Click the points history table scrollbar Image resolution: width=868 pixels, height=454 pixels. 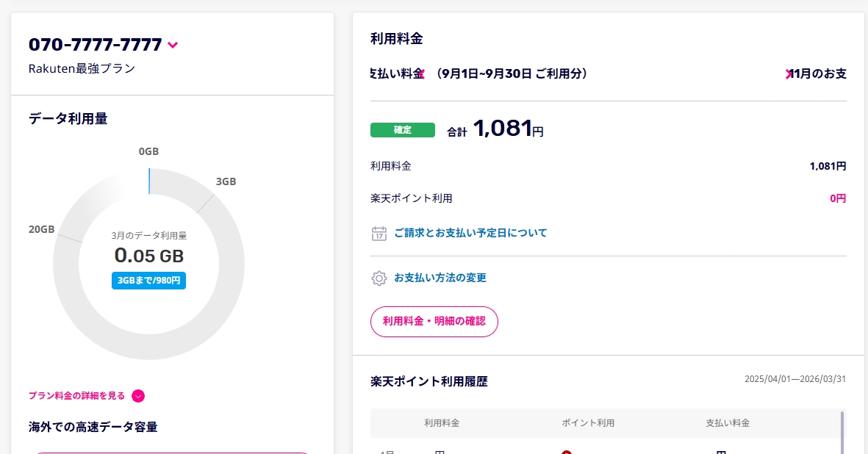coord(842,432)
